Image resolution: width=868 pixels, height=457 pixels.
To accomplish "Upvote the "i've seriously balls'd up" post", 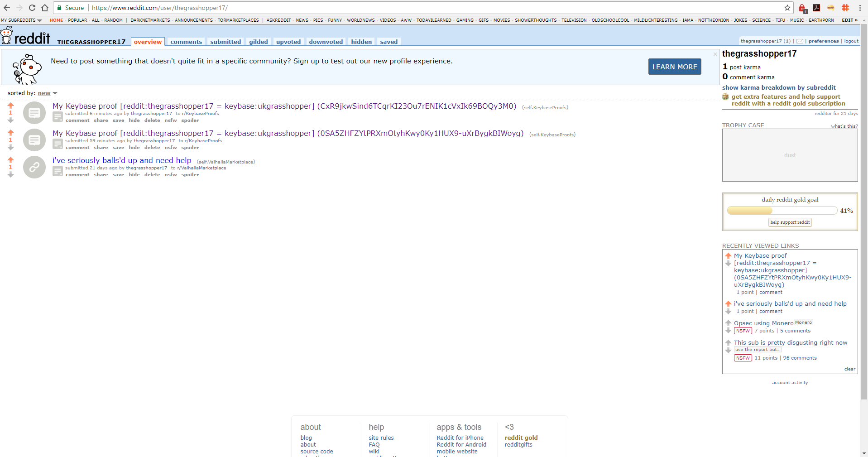I will [x=11, y=160].
